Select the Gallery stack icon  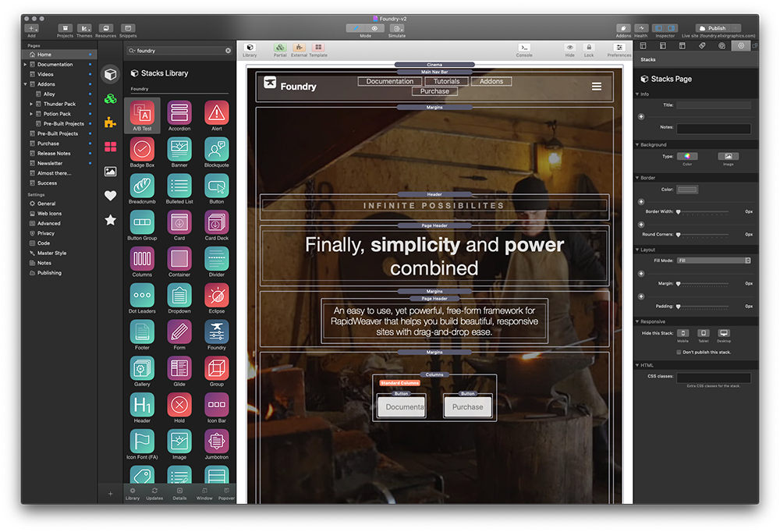tap(142, 368)
